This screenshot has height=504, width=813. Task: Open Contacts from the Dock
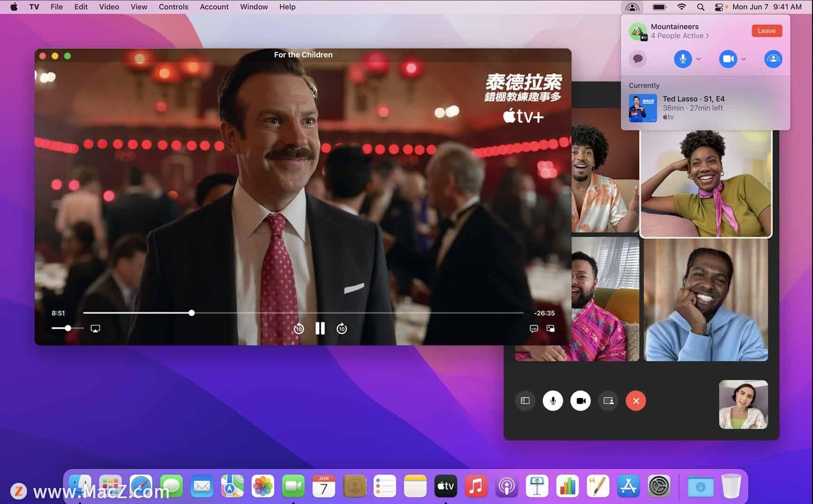point(354,486)
